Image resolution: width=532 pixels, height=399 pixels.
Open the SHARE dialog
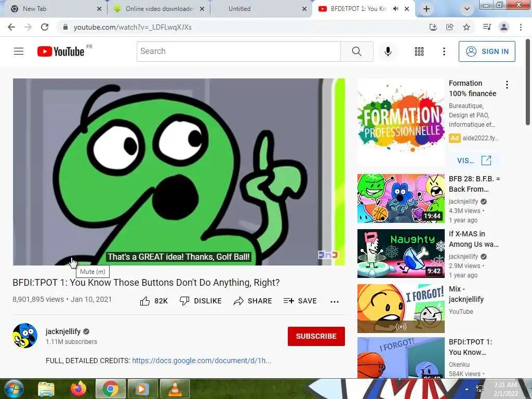pos(253,301)
